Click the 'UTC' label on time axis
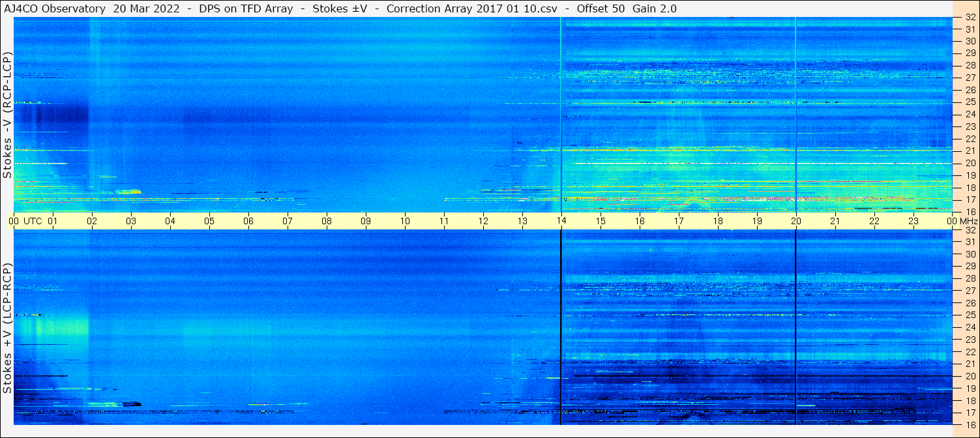The height and width of the screenshot is (438, 980). point(33,221)
